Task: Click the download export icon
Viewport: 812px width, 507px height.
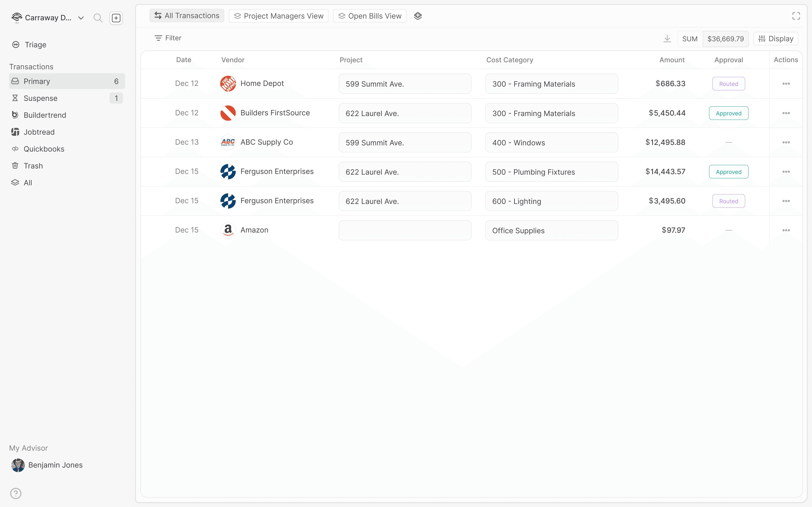Action: 667,39
